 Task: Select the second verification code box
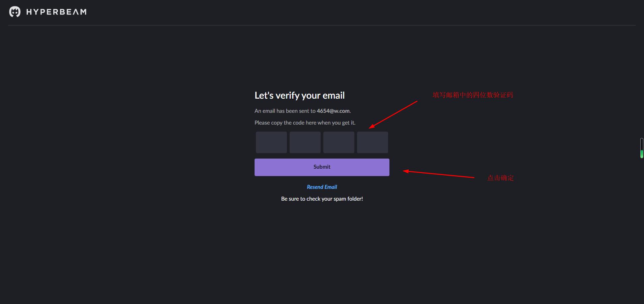[305, 142]
